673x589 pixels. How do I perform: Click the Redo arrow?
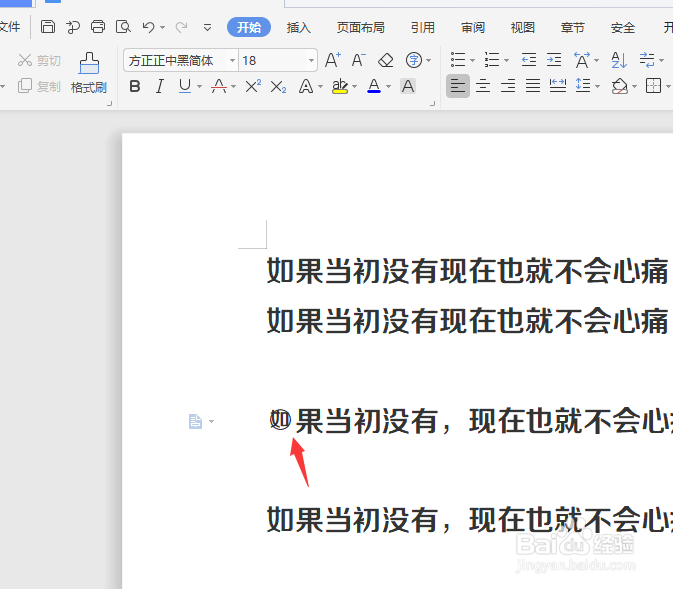(x=182, y=27)
